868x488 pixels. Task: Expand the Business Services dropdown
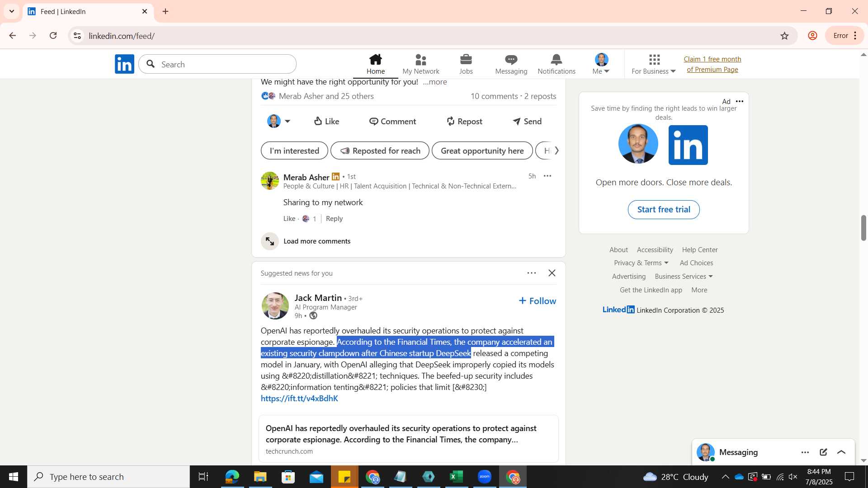point(684,277)
